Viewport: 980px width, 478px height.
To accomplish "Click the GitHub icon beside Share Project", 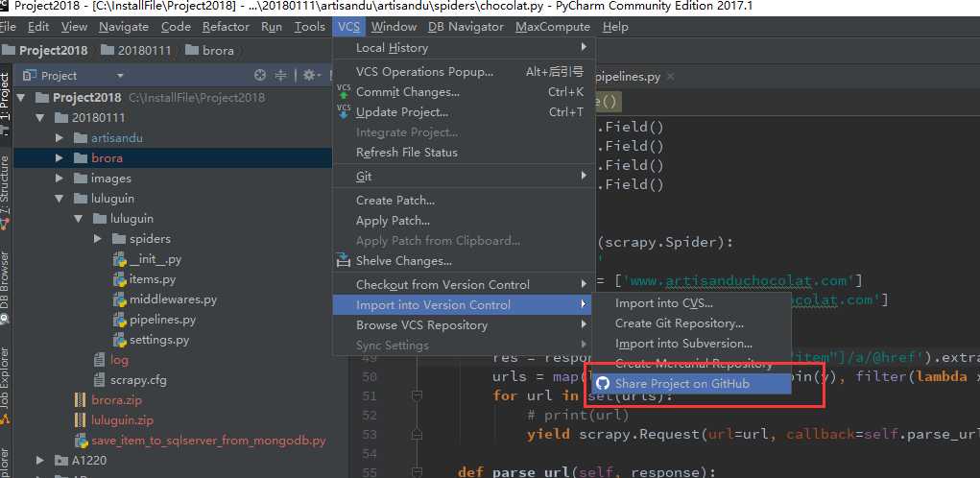I will (x=603, y=383).
